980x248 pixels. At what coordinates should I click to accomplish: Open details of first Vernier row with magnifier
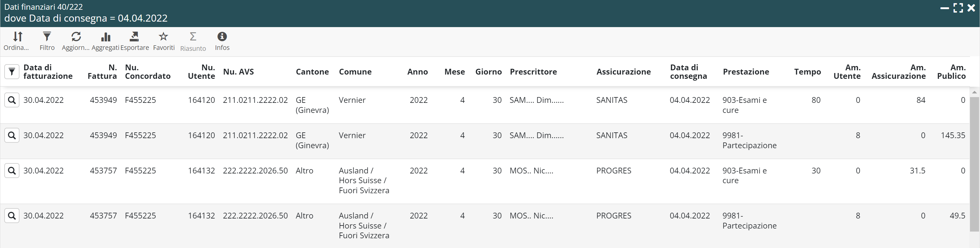point(12,100)
